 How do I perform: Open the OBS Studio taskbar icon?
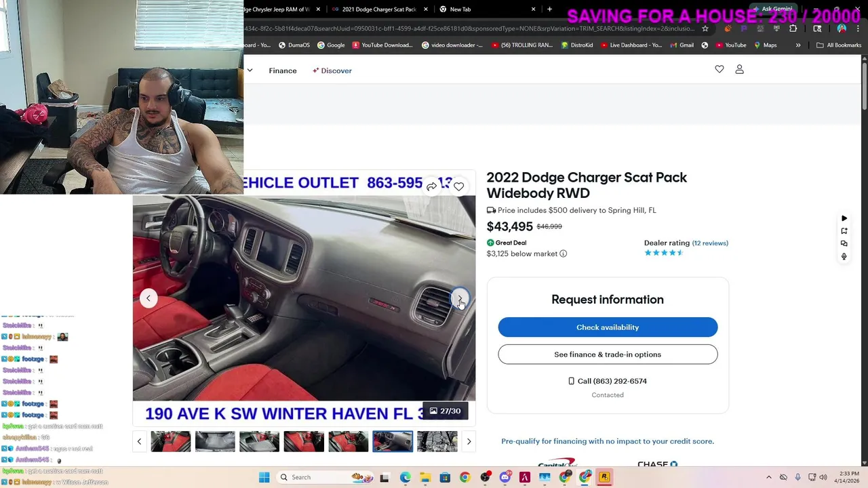click(485, 477)
